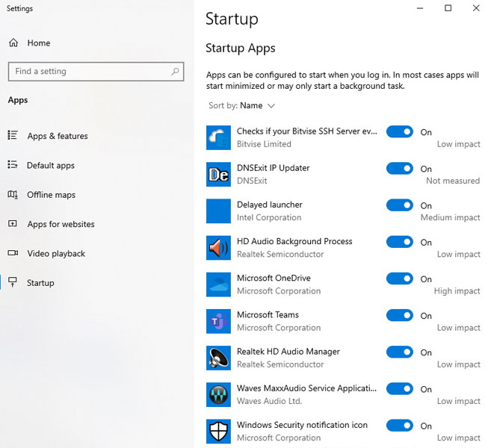Click 'Bitvise Limited' publisher text
The height and width of the screenshot is (448, 491).
coord(264,144)
